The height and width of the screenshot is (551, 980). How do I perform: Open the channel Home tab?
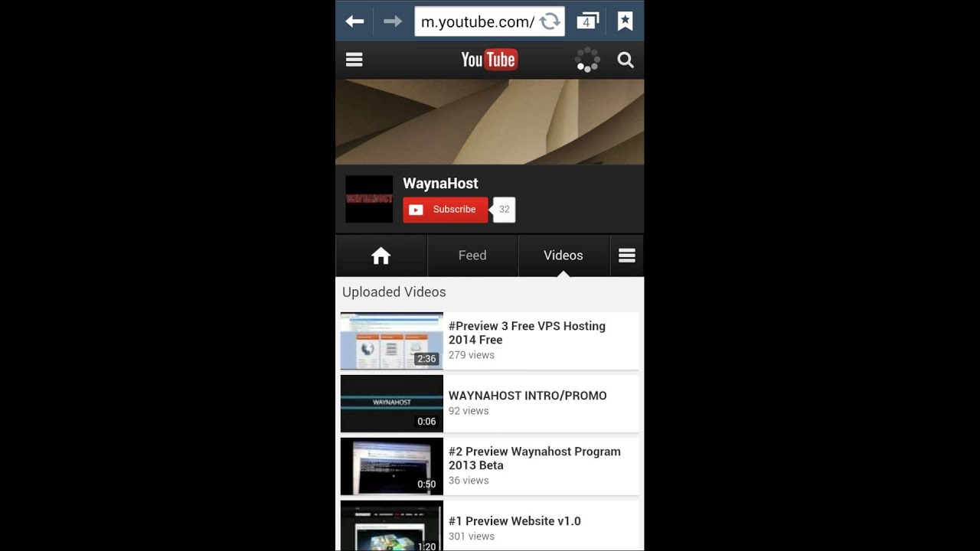click(x=381, y=256)
